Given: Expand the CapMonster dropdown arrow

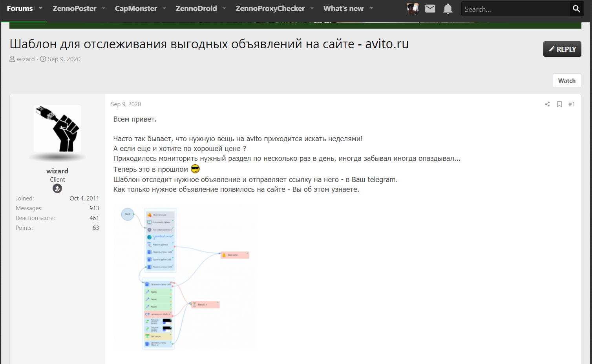Looking at the screenshot, I should tap(164, 9).
